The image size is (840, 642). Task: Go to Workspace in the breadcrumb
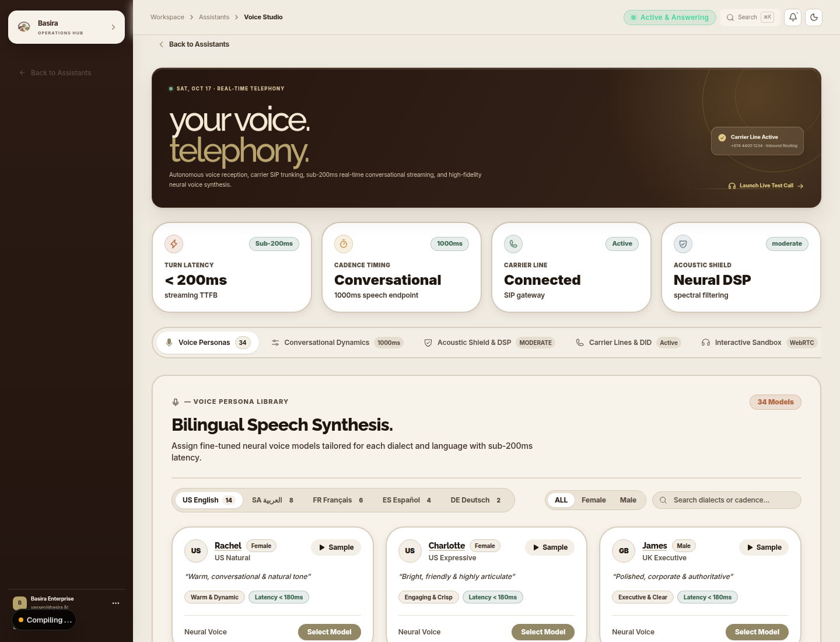tap(167, 18)
